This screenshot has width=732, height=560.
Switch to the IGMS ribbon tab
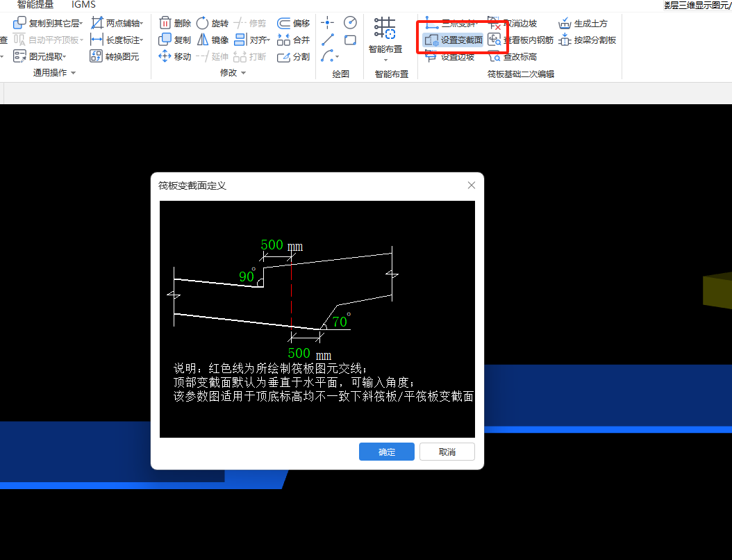[83, 4]
